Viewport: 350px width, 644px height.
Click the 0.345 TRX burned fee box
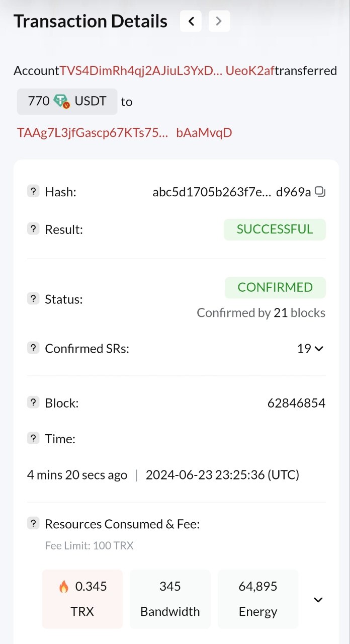pos(82,599)
